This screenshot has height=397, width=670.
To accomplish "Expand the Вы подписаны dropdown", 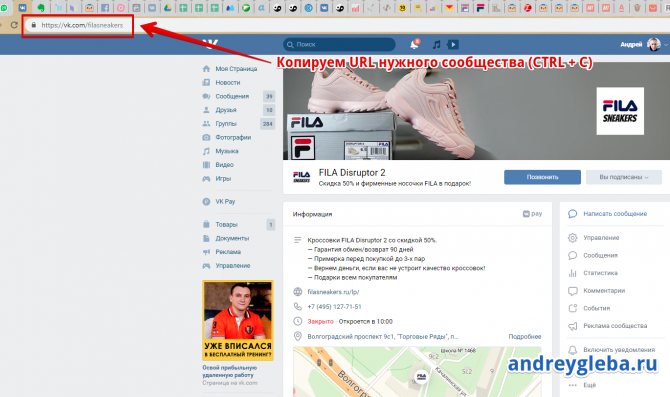I will point(624,177).
